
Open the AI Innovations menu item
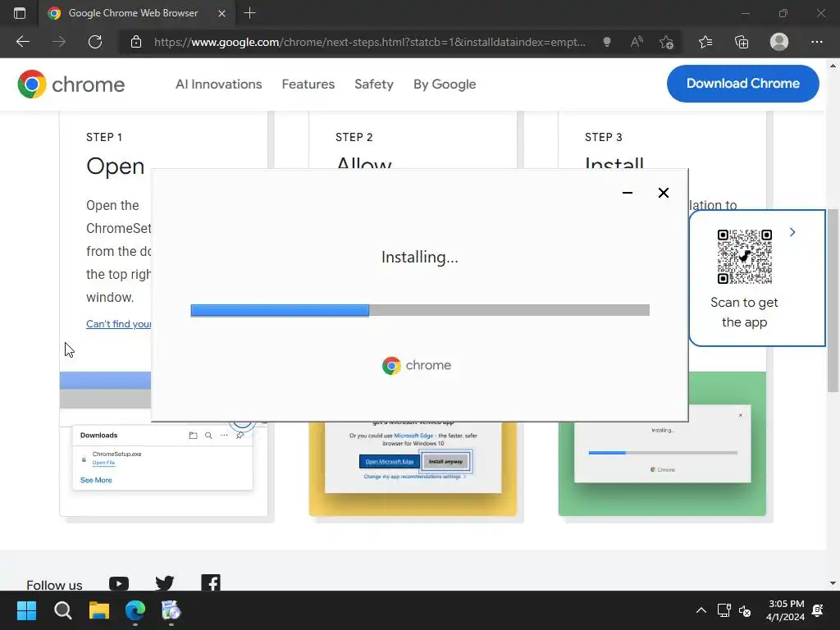[x=218, y=84]
